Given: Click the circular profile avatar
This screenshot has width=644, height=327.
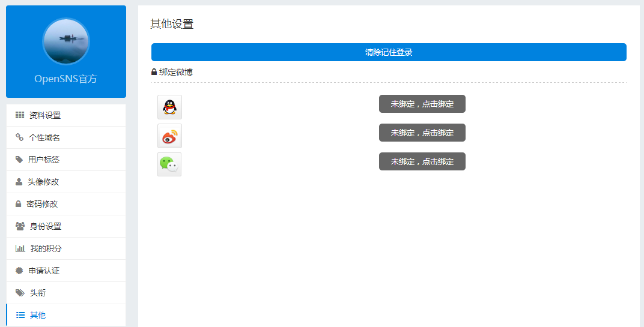Looking at the screenshot, I should tap(66, 41).
